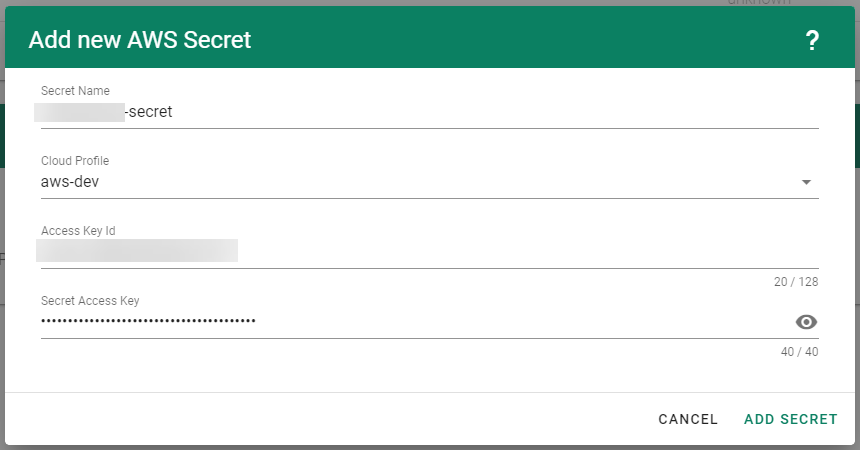Click the Add Secret button
Image resolution: width=860 pixels, height=450 pixels.
[x=790, y=419]
